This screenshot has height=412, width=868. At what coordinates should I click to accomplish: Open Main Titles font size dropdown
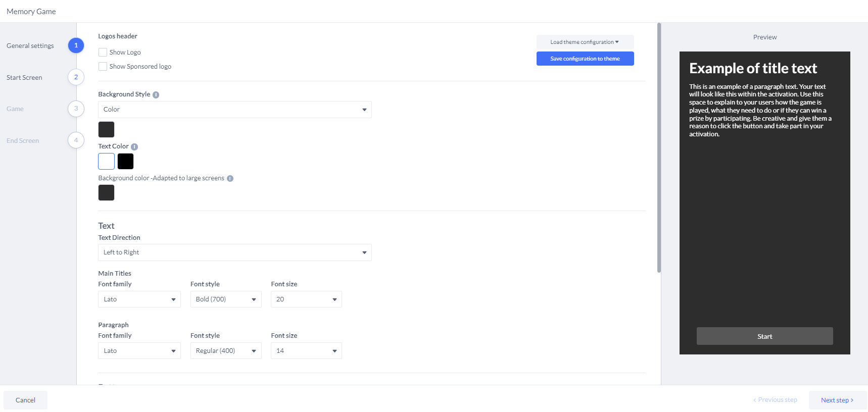(306, 299)
